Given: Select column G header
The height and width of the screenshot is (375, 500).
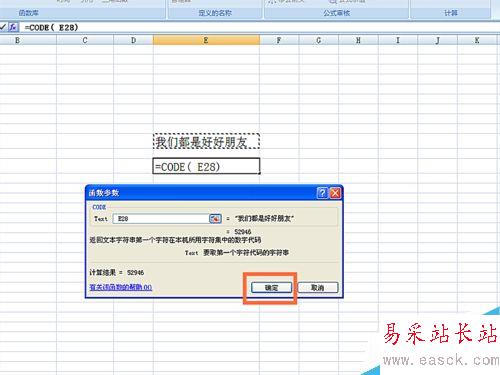Looking at the screenshot, I should pyautogui.click(x=319, y=40).
